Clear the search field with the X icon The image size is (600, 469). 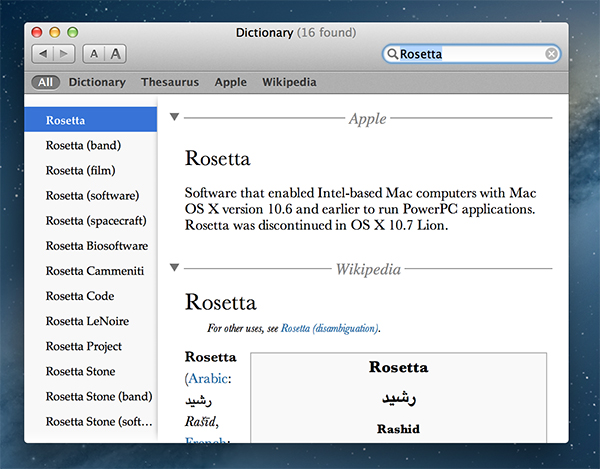point(551,54)
